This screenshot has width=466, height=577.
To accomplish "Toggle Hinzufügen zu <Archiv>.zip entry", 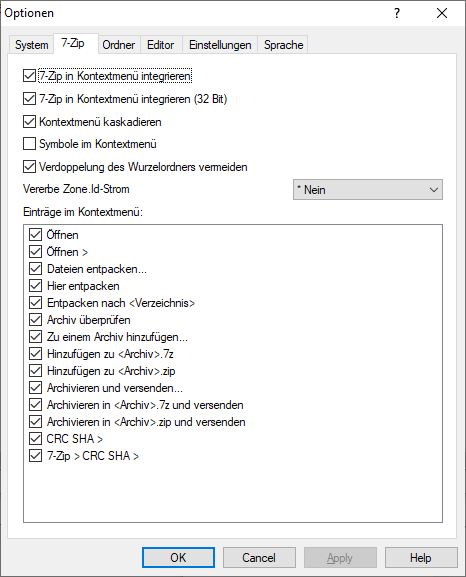I will tap(35, 371).
